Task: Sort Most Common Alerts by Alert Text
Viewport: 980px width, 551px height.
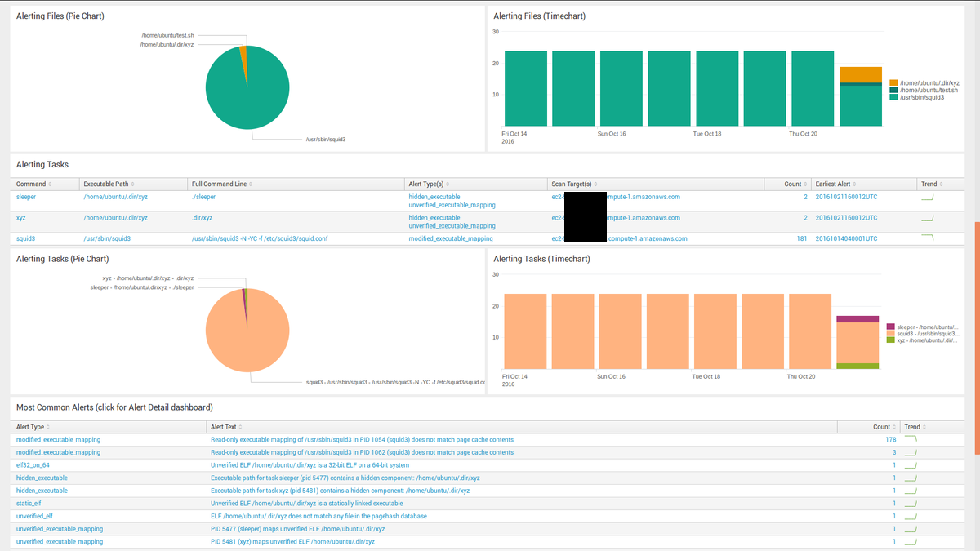Action: pos(224,427)
